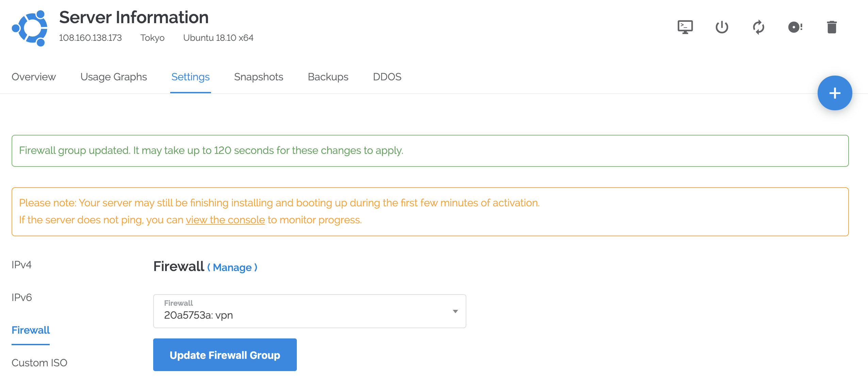Click the Ubuntu 18.10 x64 label
Image resolution: width=868 pixels, height=382 pixels.
[218, 38]
